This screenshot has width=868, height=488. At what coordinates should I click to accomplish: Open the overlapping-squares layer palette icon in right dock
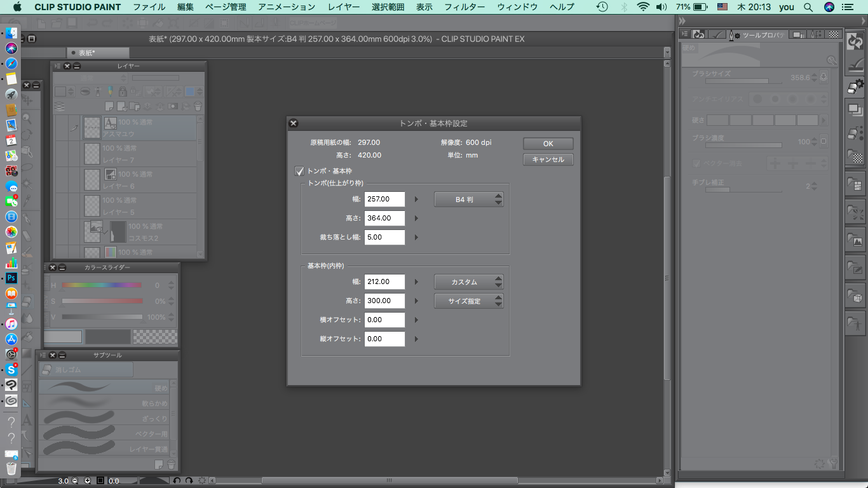pyautogui.click(x=855, y=110)
